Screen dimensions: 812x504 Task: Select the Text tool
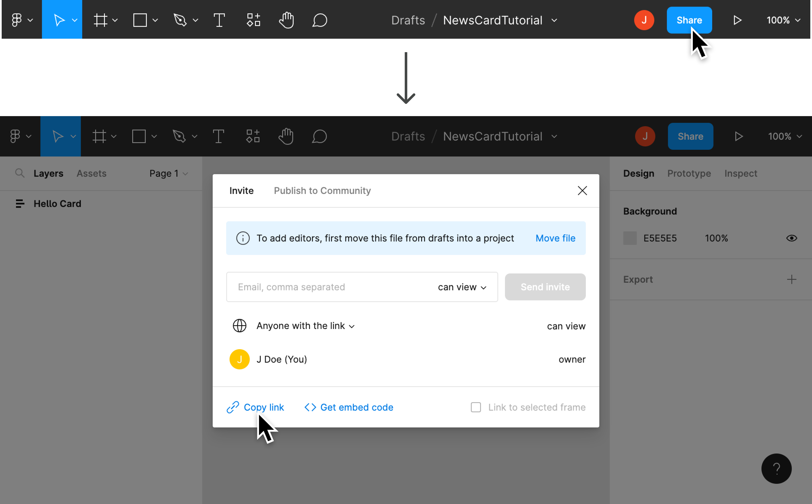[x=220, y=136]
